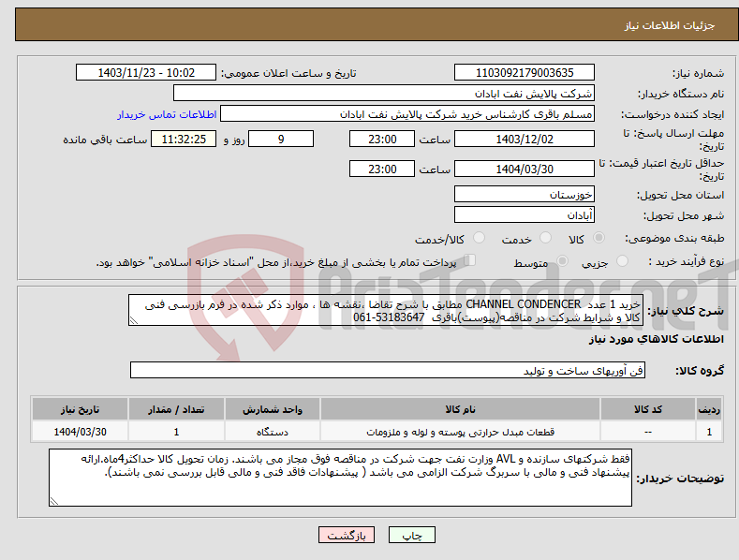Click the requester field مسلم باقری کارشناس خرید
Viewport: 739px width, 560px height.
pyautogui.click(x=407, y=114)
